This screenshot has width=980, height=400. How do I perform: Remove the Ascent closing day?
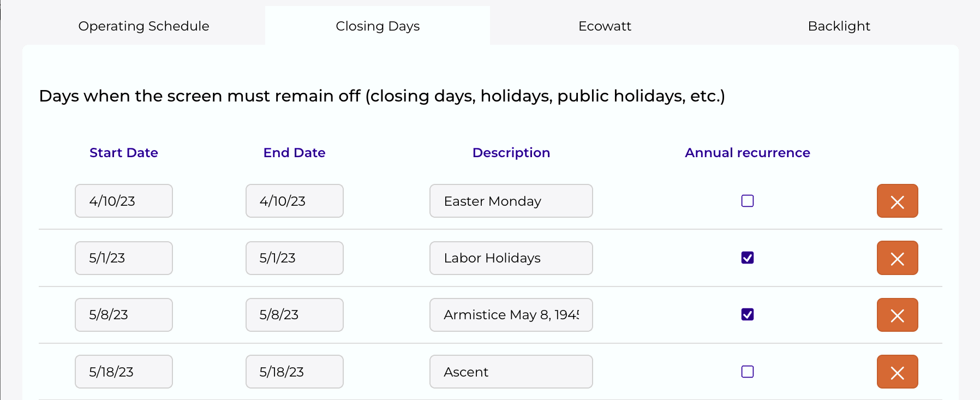coord(897,372)
